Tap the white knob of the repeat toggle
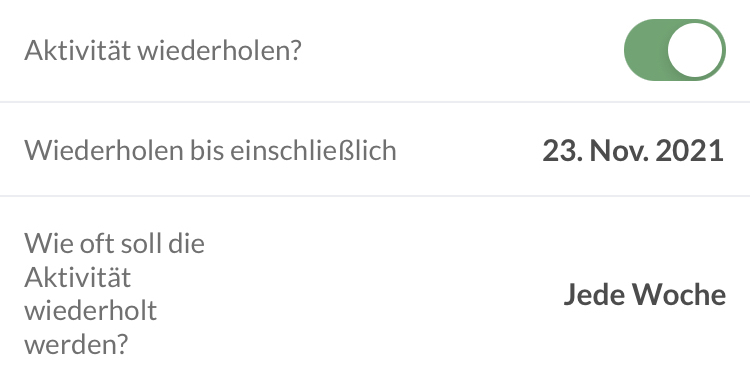 pos(695,50)
